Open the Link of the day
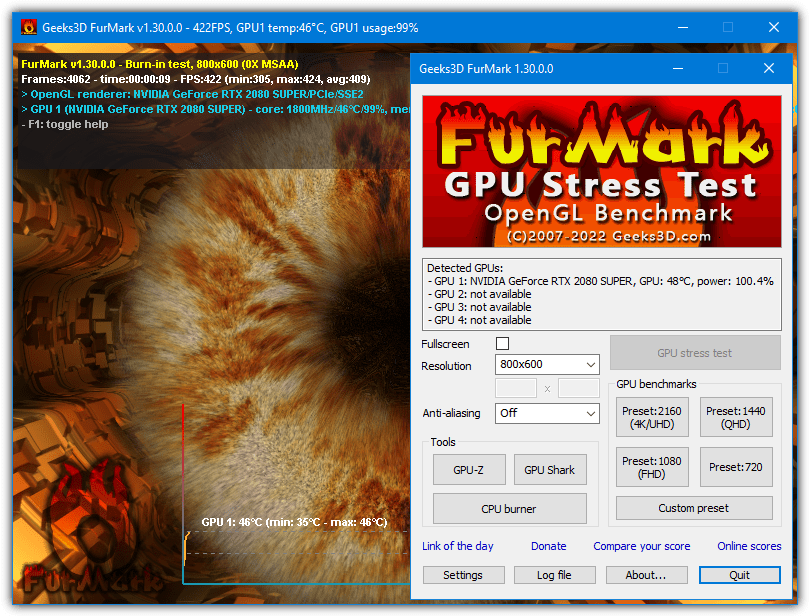This screenshot has width=810, height=616. point(458,546)
